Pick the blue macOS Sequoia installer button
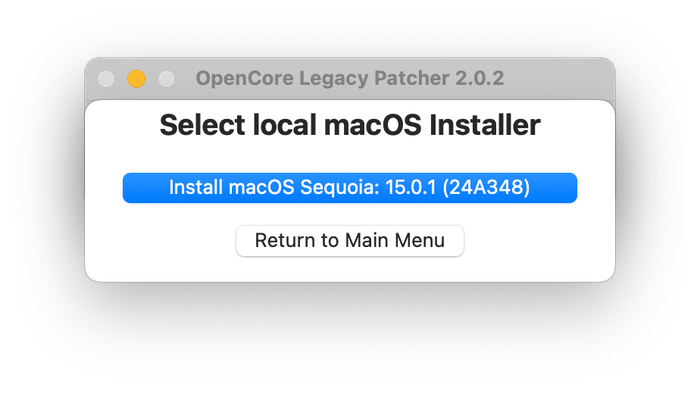700x394 pixels. tap(350, 188)
